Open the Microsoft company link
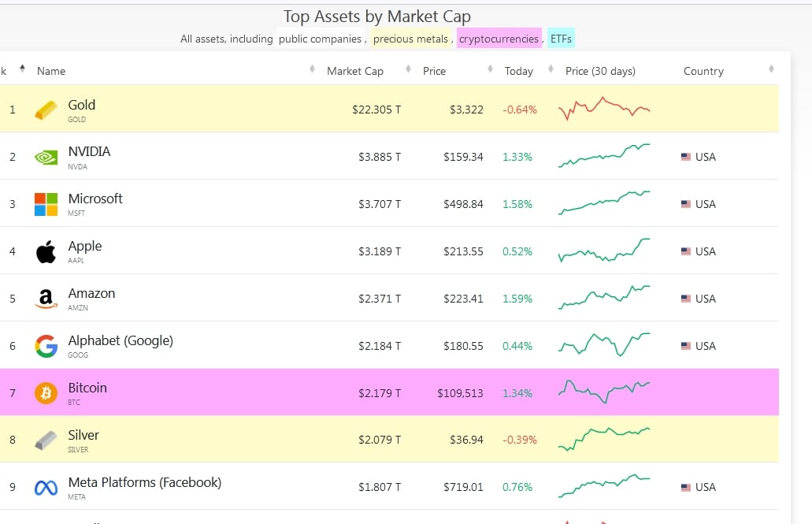This screenshot has height=524, width=812. point(95,199)
